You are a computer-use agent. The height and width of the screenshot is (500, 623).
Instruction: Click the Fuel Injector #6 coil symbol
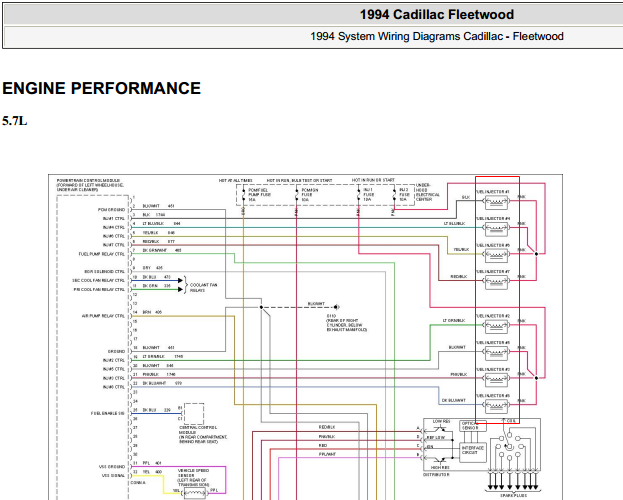pos(496,255)
